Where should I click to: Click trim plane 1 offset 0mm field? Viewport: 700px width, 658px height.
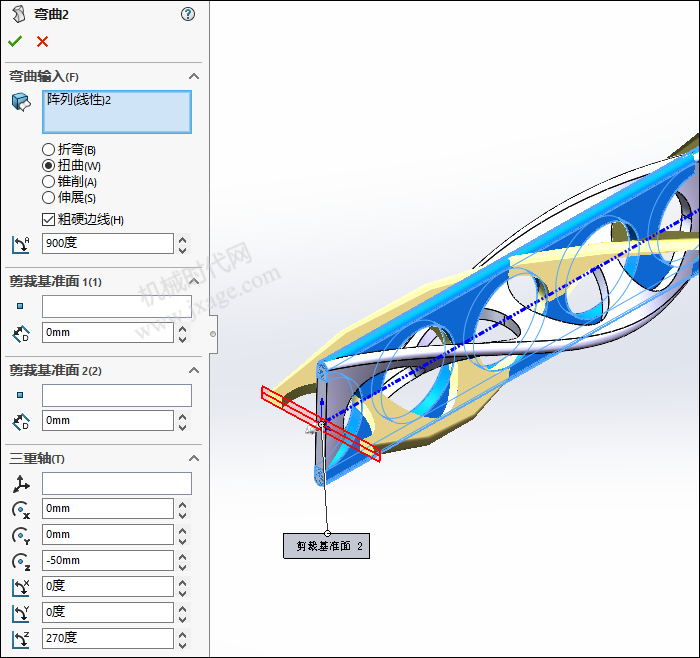coord(108,333)
